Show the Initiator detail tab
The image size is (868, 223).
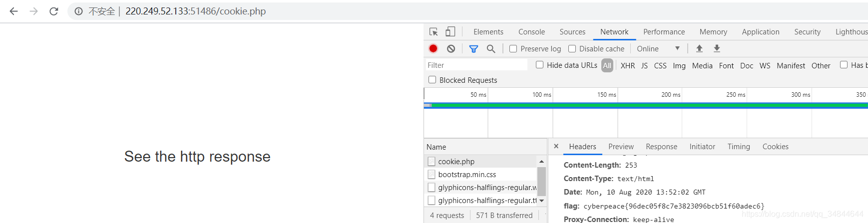click(x=702, y=146)
